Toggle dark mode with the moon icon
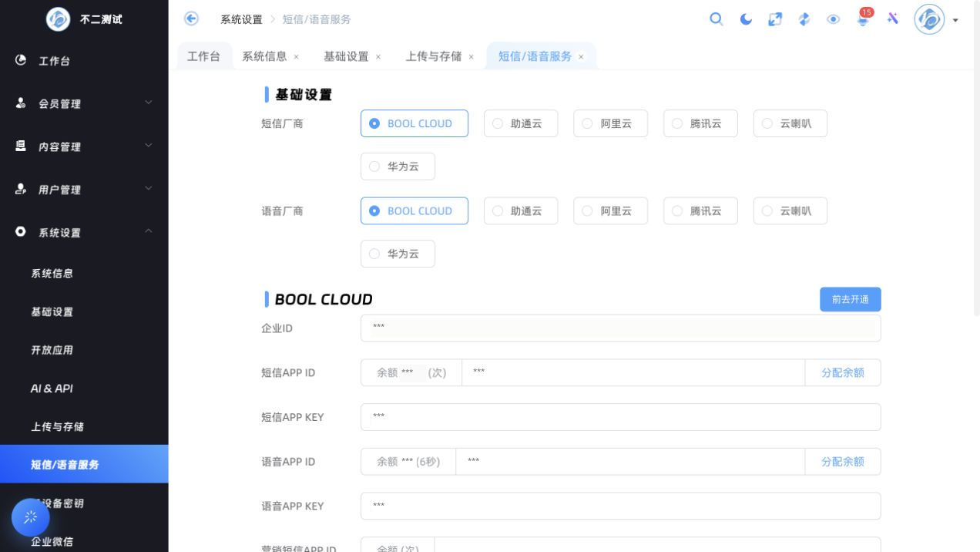This screenshot has width=980, height=552. [x=746, y=19]
